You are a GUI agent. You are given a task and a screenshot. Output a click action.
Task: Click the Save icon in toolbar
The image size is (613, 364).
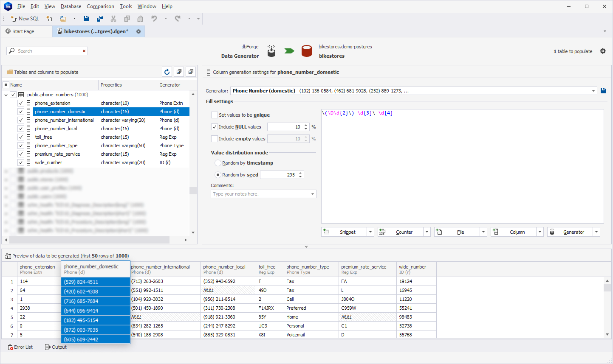pyautogui.click(x=86, y=19)
